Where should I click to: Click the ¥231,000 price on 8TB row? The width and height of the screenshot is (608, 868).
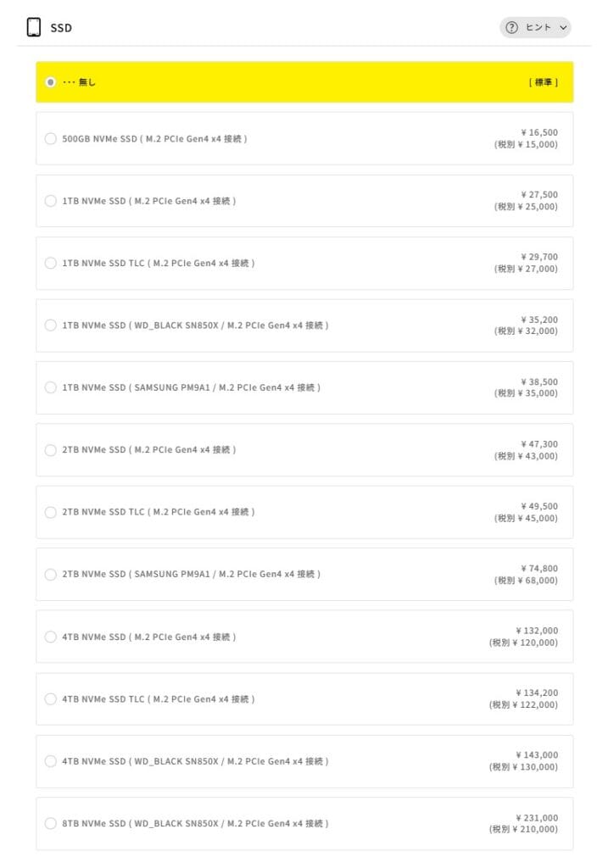(x=536, y=818)
